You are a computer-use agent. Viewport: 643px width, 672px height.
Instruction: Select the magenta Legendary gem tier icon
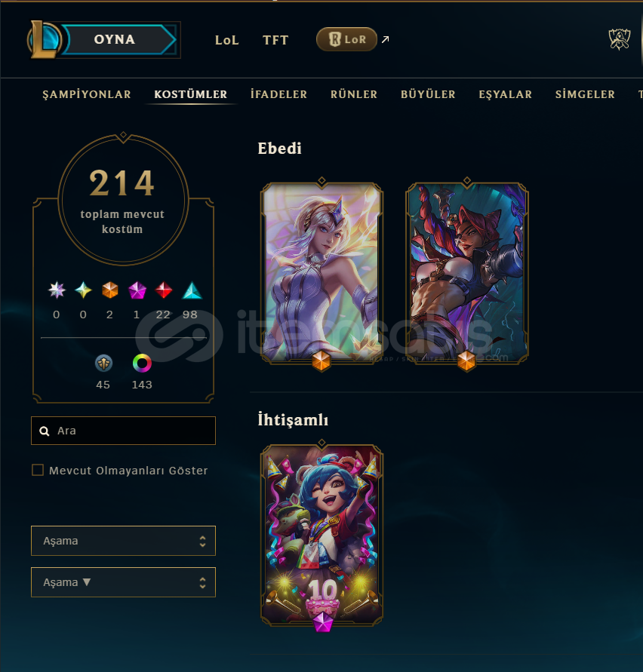[137, 290]
